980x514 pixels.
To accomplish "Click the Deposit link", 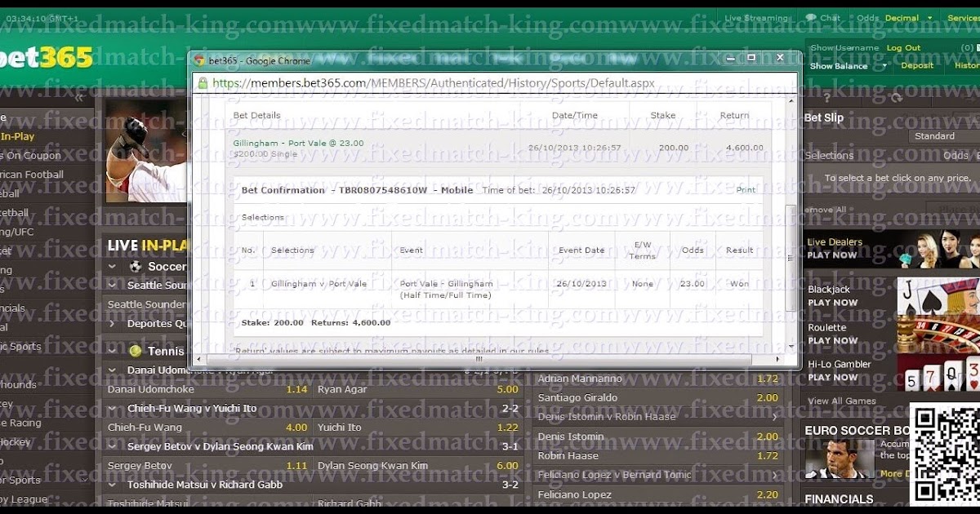I will [917, 66].
